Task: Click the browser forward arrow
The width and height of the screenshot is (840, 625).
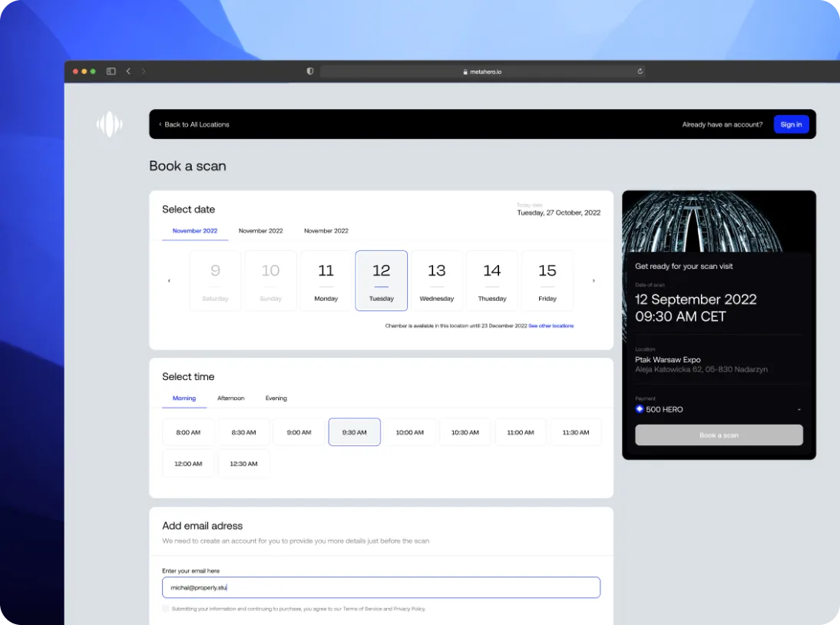Action: click(144, 71)
